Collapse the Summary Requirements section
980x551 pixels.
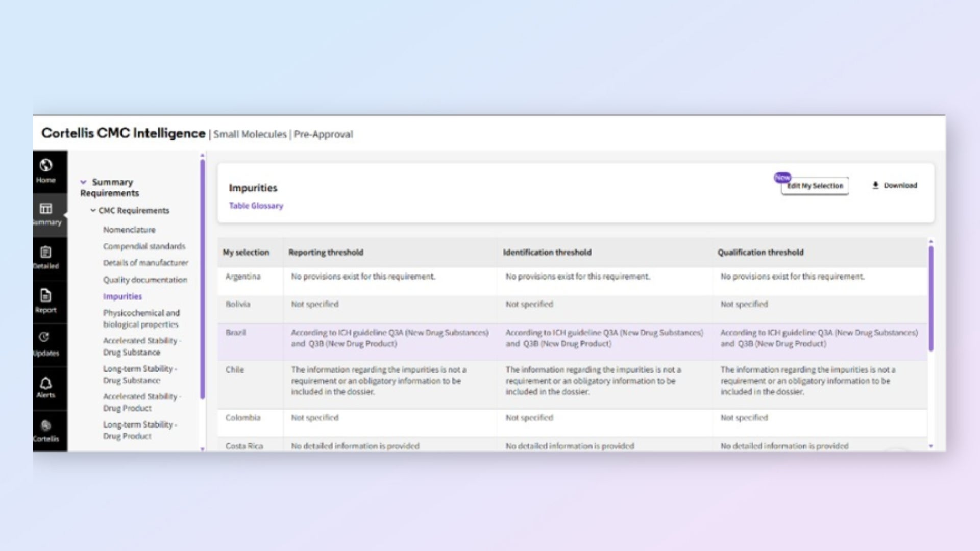pyautogui.click(x=83, y=182)
